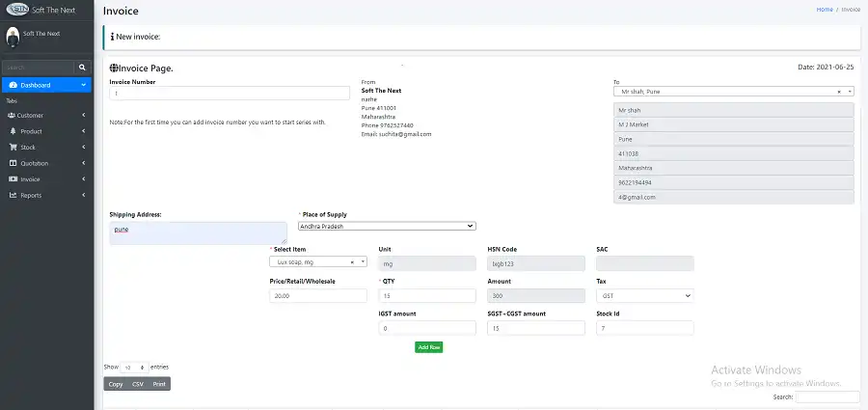Click the Customer people icon
868x410 pixels.
(x=12, y=115)
